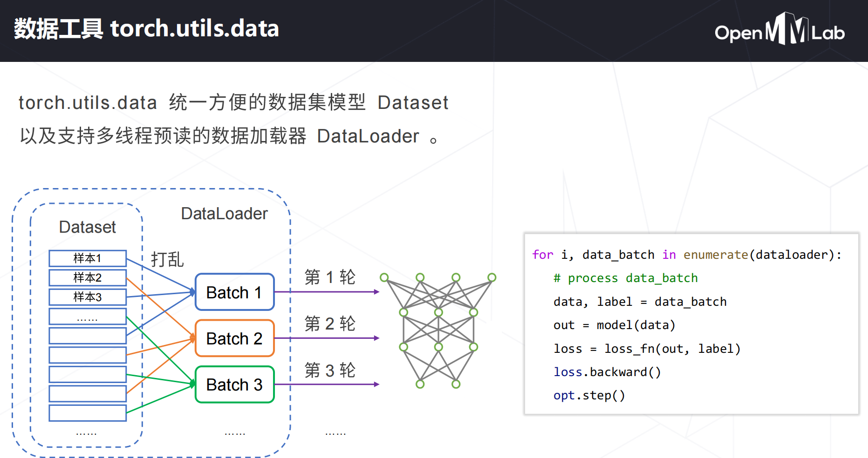868x458 pixels.
Task: Click the word 'Dataset' in the description
Action: click(413, 102)
